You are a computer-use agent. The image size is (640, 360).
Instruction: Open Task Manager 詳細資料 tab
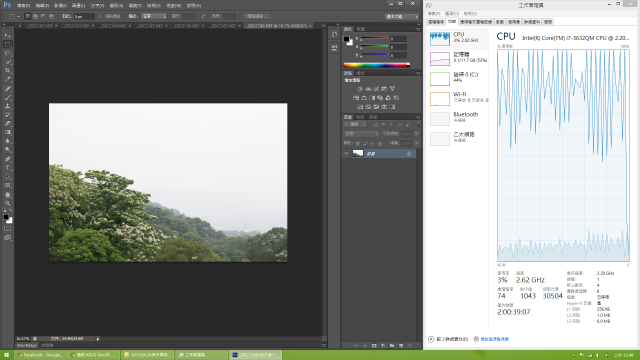click(x=532, y=22)
